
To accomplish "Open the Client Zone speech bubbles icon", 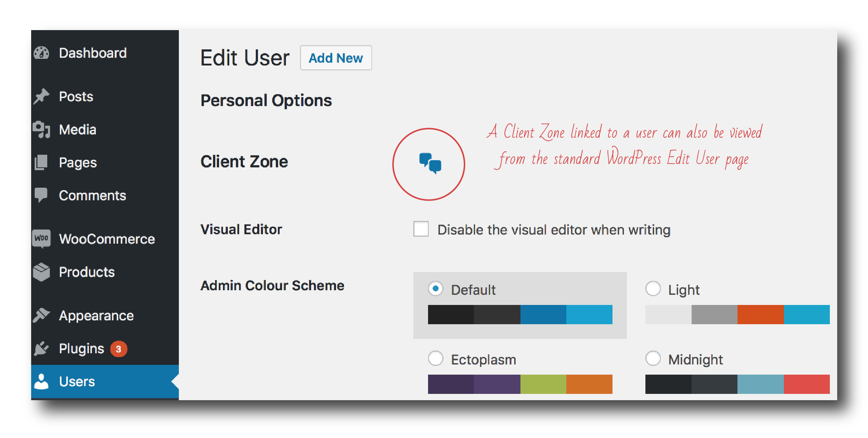I will tap(430, 164).
